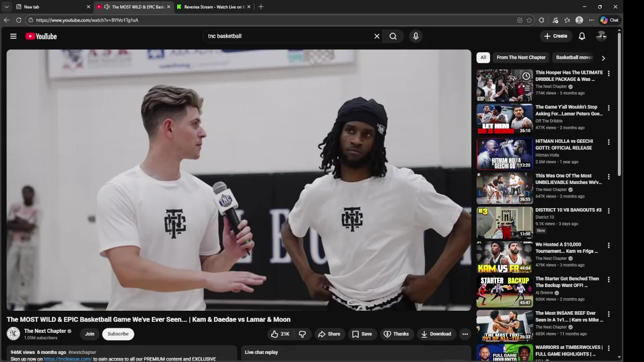Click the video player area

(239, 180)
